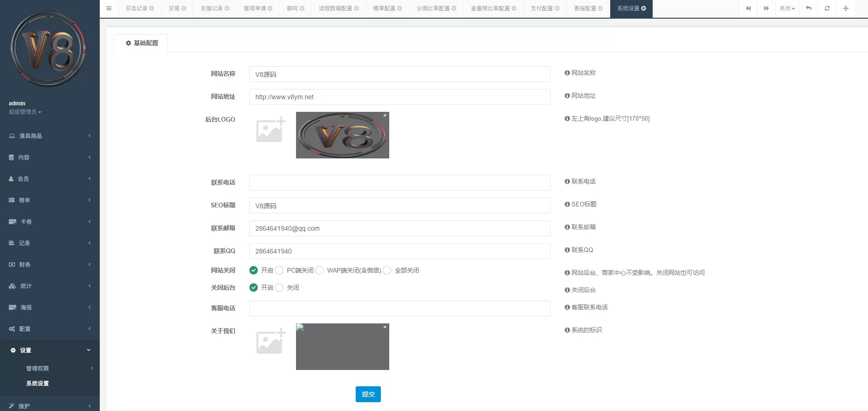Close the active 系统设置 tab via its x icon
The width and height of the screenshot is (868, 411).
[644, 8]
